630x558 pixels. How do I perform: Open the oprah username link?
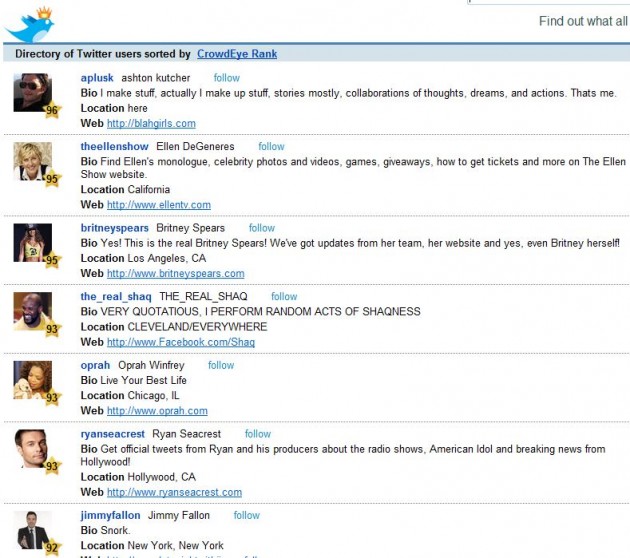[x=95, y=366]
